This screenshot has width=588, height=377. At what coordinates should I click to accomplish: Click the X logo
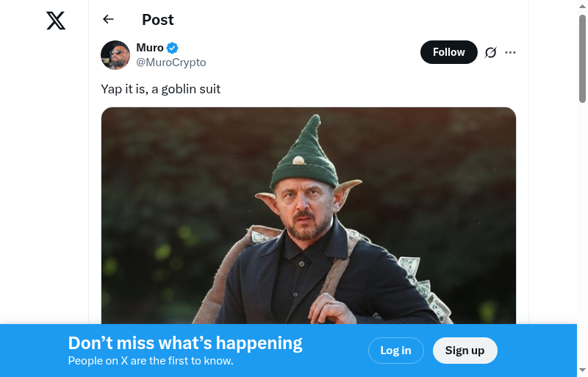coord(56,21)
